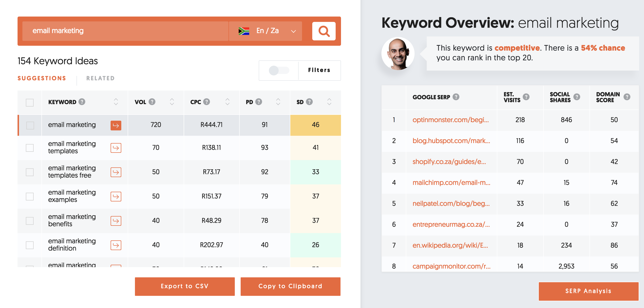This screenshot has width=644, height=308.
Task: Click CPC value R444.71
Action: point(211,125)
